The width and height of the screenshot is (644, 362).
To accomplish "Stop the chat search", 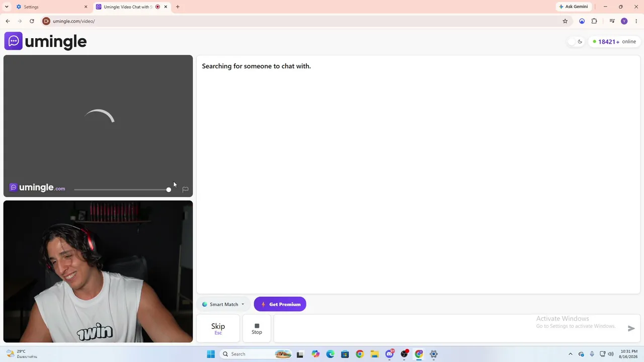I will click(257, 328).
